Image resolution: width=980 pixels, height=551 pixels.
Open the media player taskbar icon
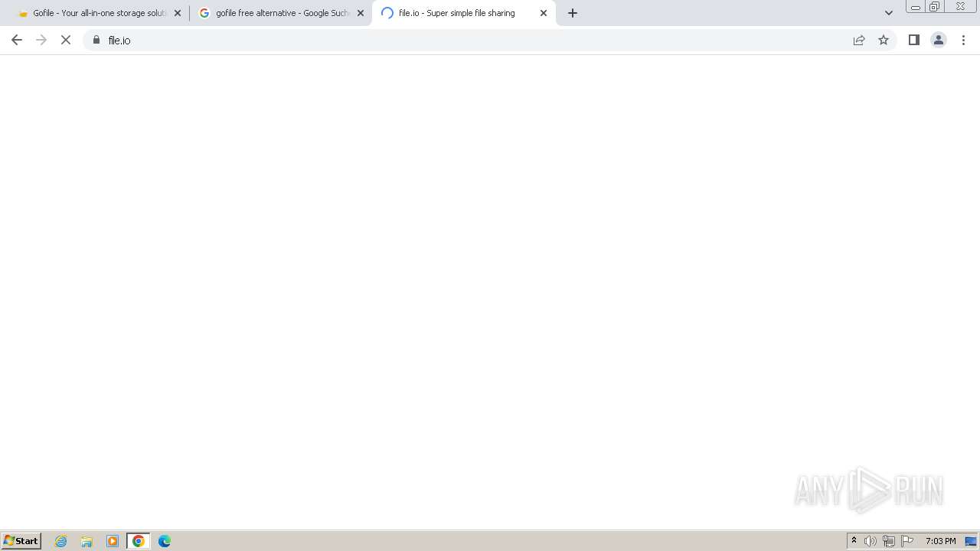(x=113, y=541)
